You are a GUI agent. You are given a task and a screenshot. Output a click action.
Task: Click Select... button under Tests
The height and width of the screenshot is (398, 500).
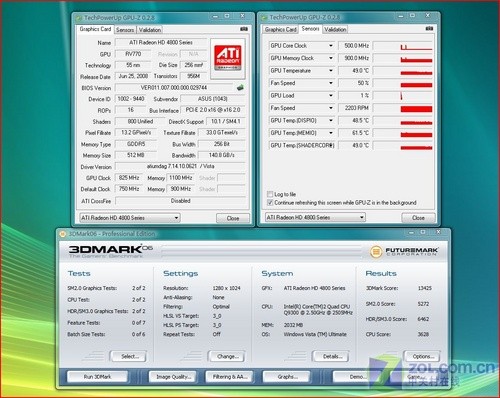[x=130, y=356]
